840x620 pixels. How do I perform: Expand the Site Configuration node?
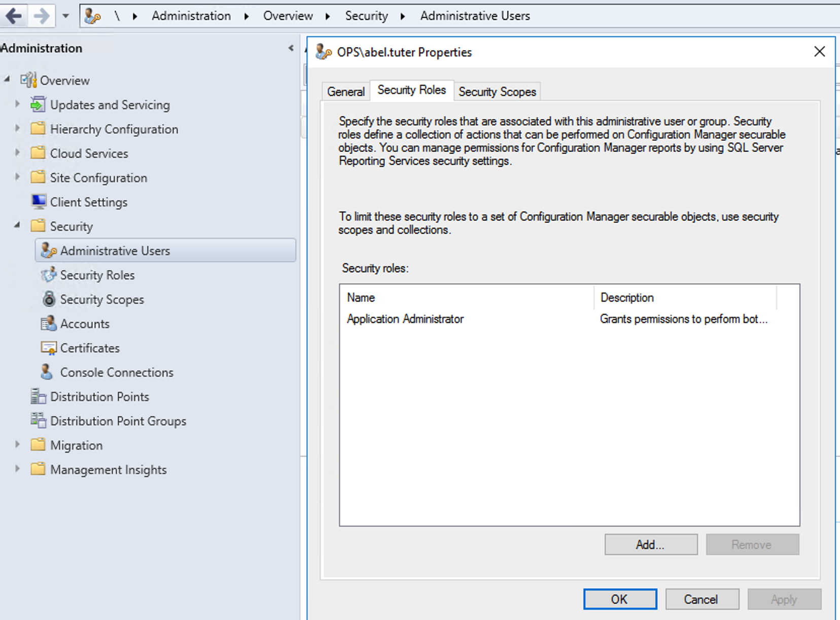pos(17,177)
